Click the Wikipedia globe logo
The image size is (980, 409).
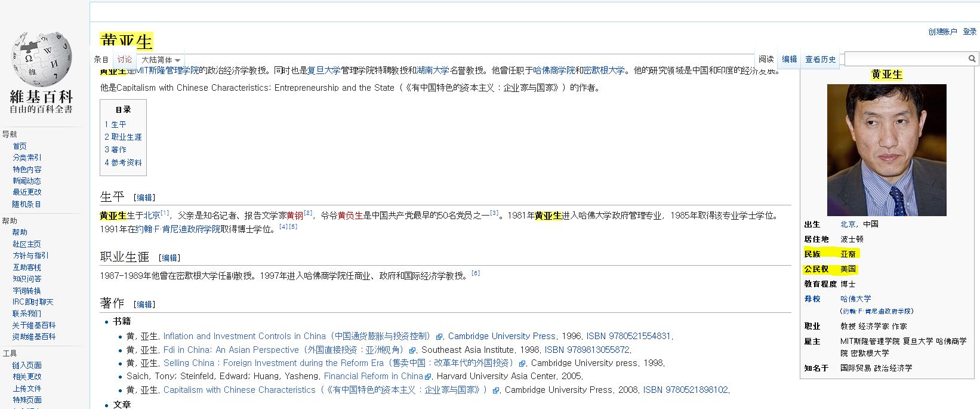coord(41,59)
